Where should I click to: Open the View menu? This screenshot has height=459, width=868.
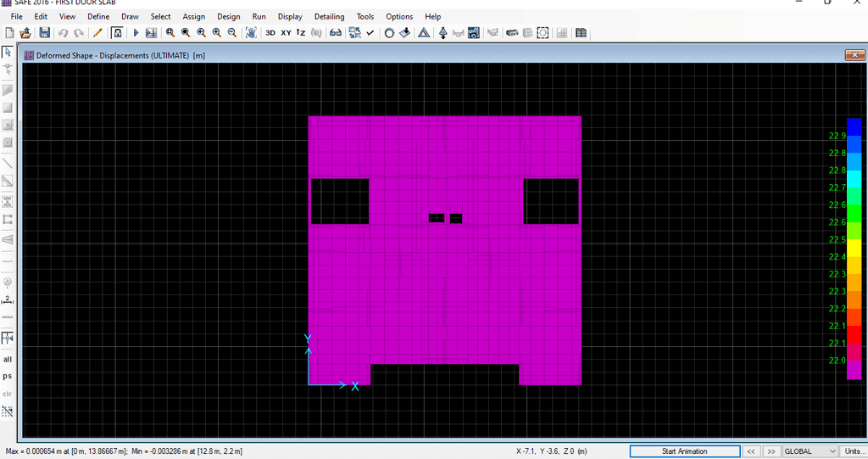(67, 17)
